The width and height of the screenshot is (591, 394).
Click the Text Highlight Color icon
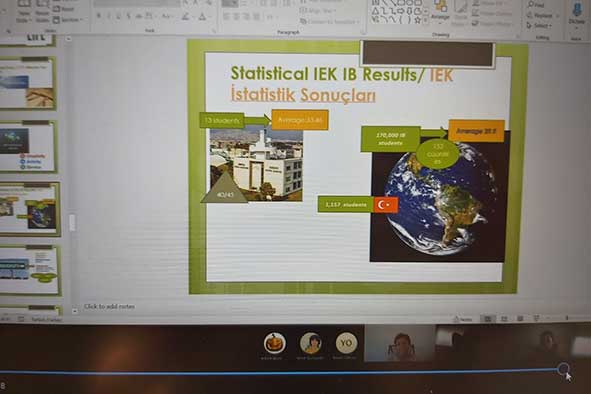click(185, 17)
